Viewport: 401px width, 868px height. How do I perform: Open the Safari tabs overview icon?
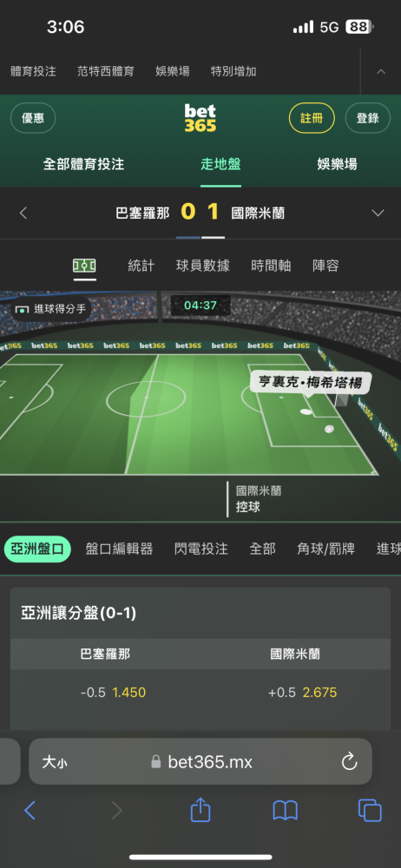370,811
